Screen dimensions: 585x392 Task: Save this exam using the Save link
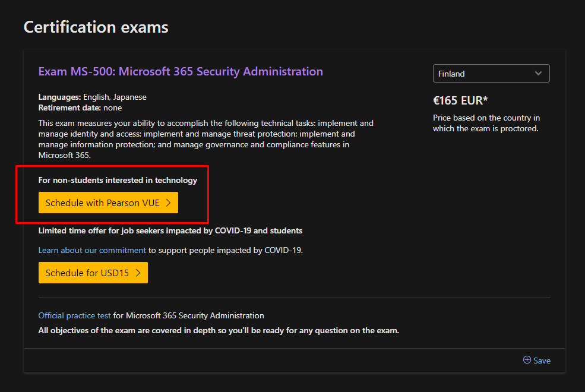pyautogui.click(x=542, y=361)
